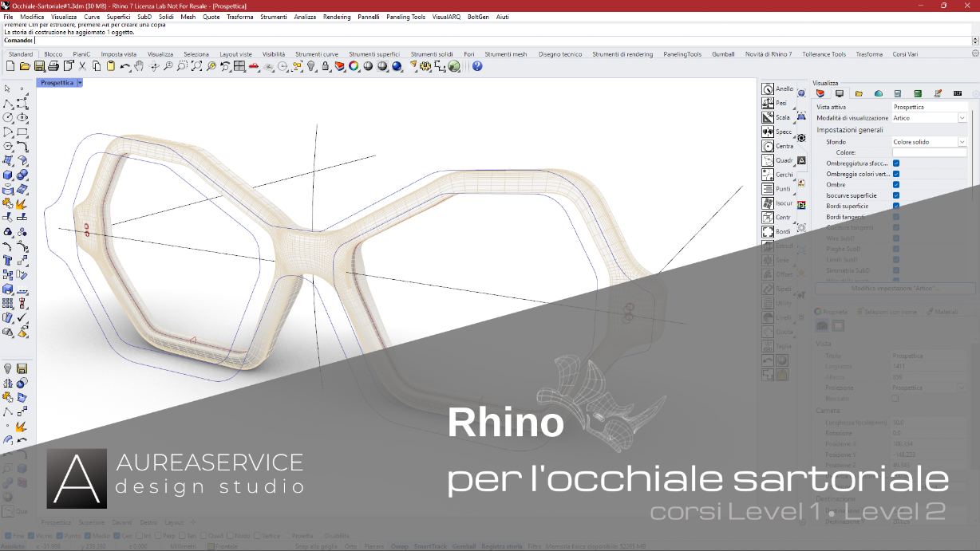Image resolution: width=980 pixels, height=551 pixels.
Task: Click the Anello tool icon
Action: tap(768, 89)
